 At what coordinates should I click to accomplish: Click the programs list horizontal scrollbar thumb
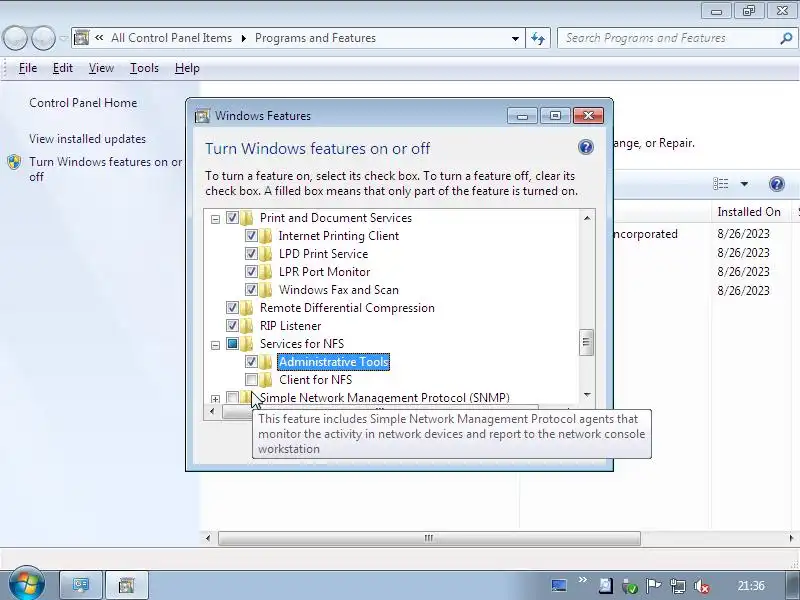click(429, 538)
